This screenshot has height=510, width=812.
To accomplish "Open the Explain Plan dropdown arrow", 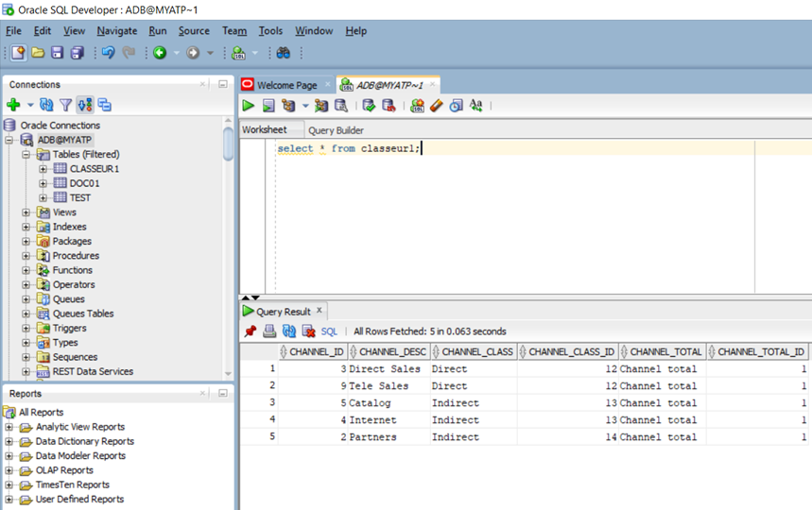I will click(x=305, y=106).
